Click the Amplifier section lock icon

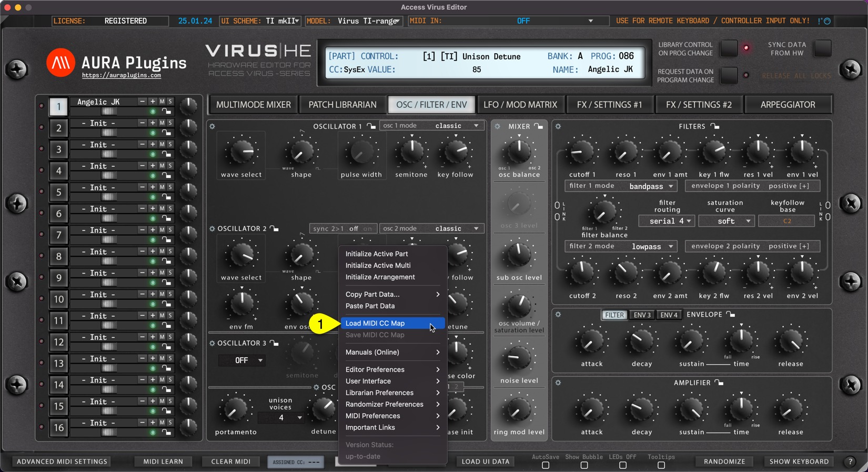pos(719,383)
